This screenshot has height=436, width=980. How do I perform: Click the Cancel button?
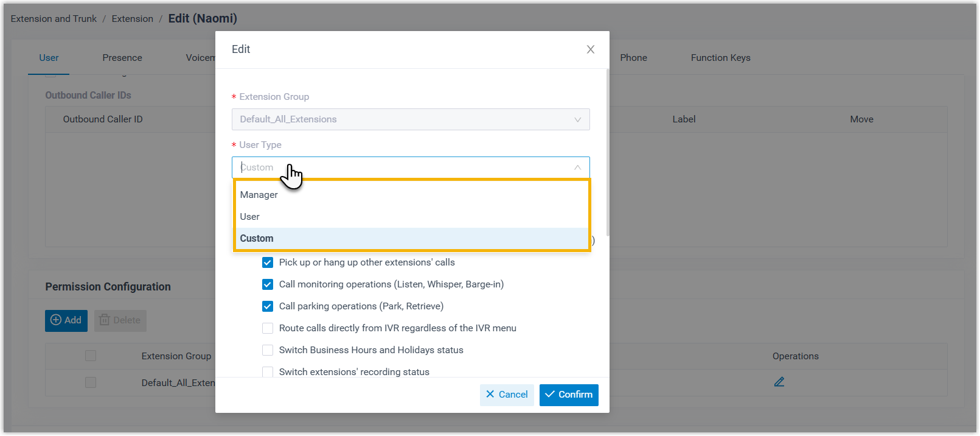coord(507,395)
